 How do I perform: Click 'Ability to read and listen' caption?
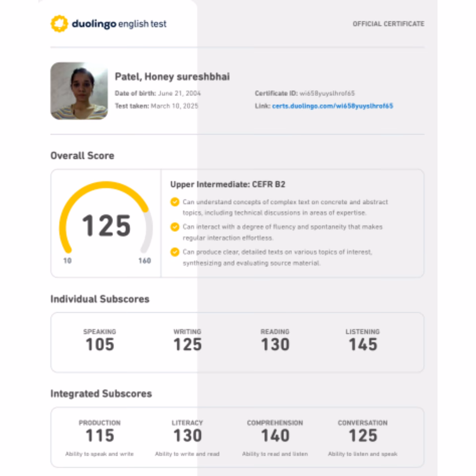(275, 454)
